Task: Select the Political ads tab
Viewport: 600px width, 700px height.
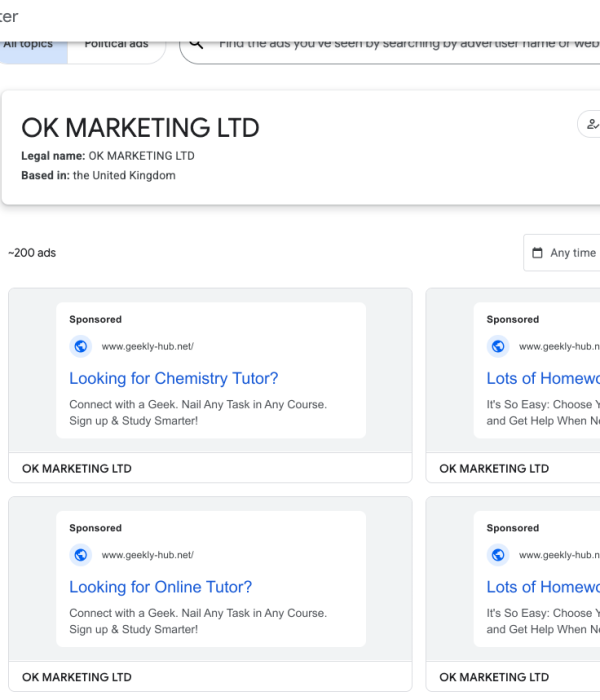Action: [x=116, y=45]
